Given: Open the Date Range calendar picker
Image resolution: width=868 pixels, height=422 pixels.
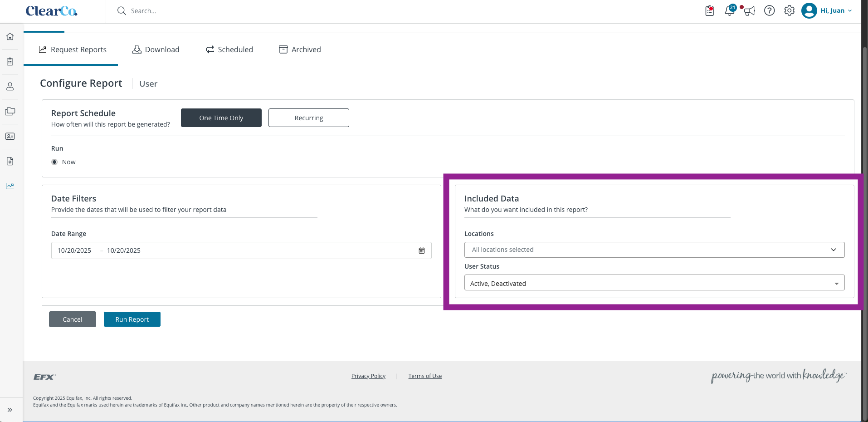Looking at the screenshot, I should point(422,250).
